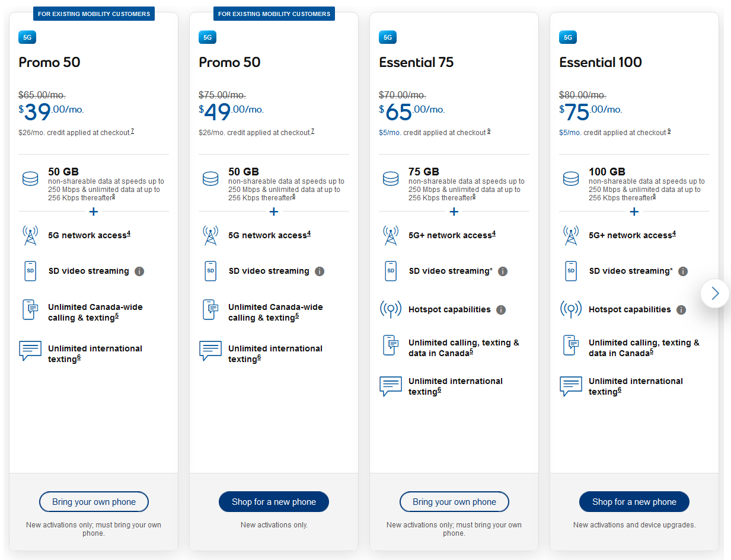Viewport: 731px width, 560px height.
Task: Click Bring your own phone for $39 Promo 50
Action: coord(94,502)
